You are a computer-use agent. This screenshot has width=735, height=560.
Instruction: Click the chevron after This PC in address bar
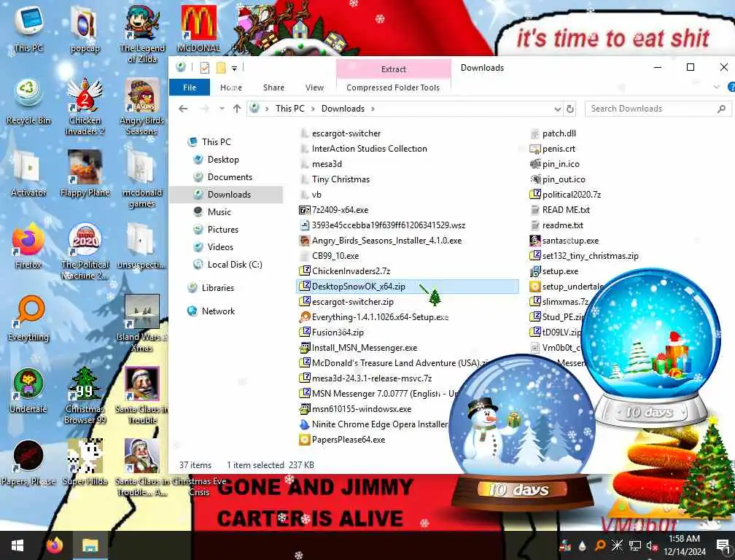(313, 109)
